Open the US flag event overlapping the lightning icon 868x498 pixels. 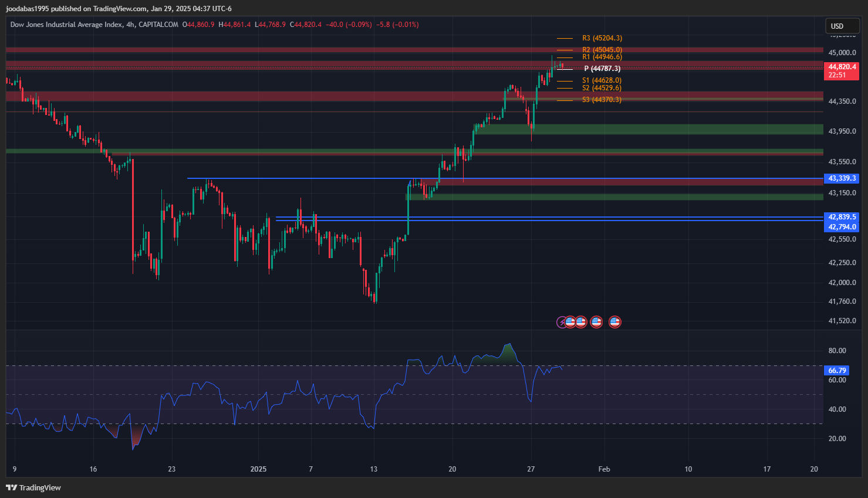click(570, 322)
